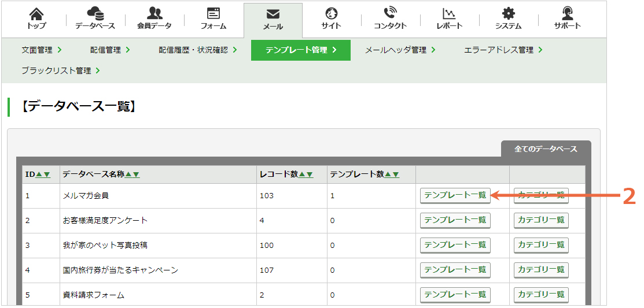Open エラーアドレス管理 submenu

click(503, 50)
